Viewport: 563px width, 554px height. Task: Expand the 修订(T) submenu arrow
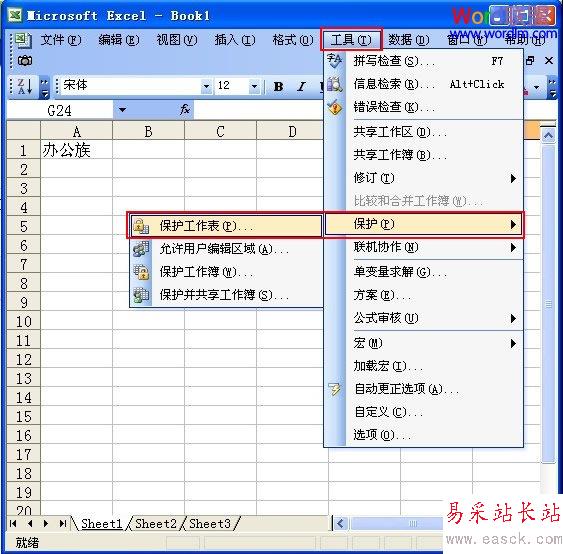[x=513, y=178]
